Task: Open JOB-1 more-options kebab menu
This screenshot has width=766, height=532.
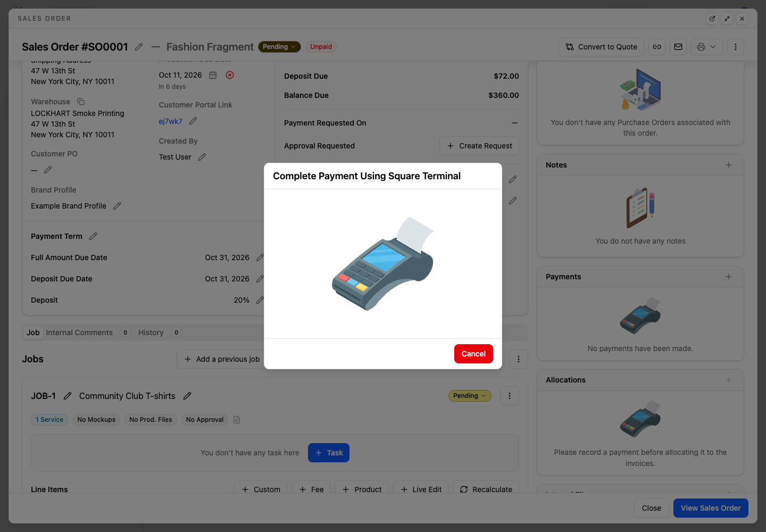Action: pyautogui.click(x=510, y=396)
